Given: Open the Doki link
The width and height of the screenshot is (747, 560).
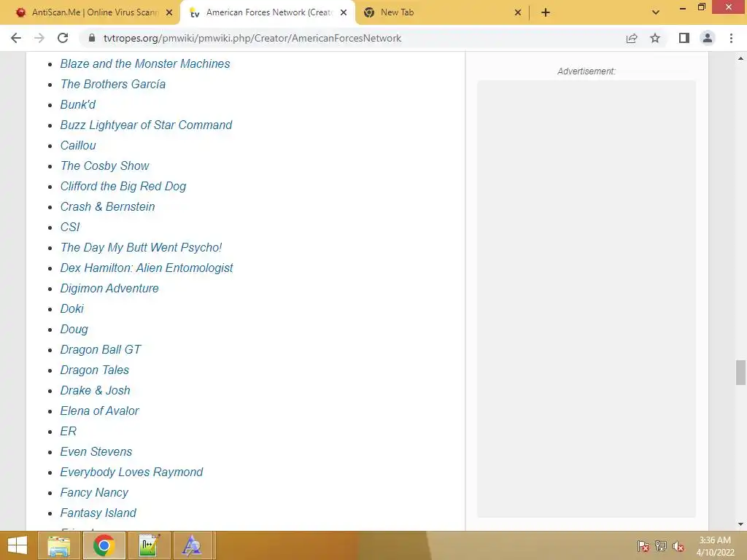Looking at the screenshot, I should click(72, 309).
